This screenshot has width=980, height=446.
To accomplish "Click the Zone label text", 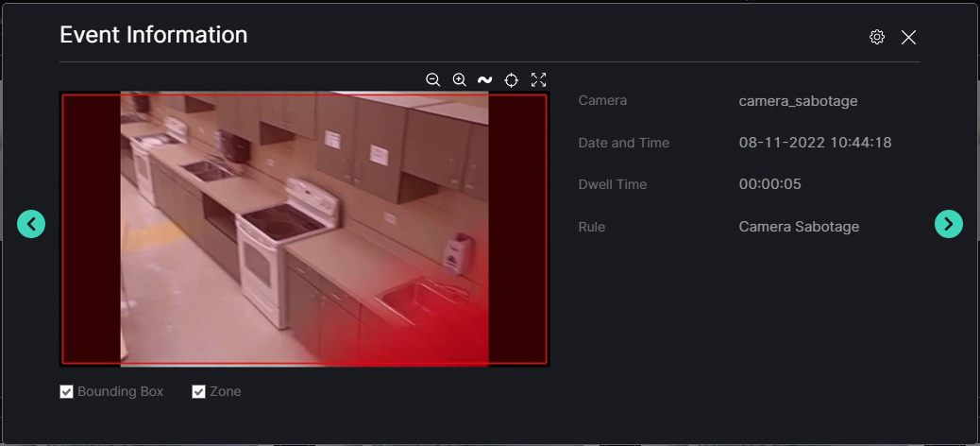I will tap(225, 391).
